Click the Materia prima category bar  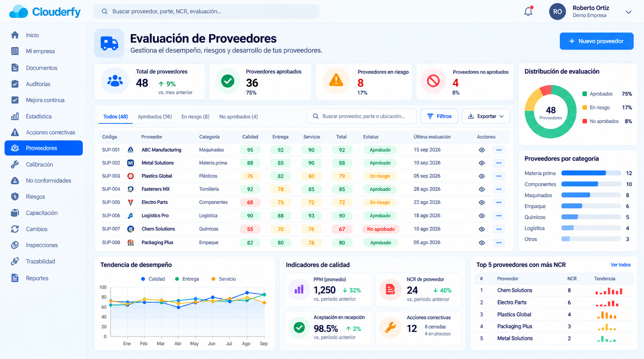pyautogui.click(x=591, y=173)
